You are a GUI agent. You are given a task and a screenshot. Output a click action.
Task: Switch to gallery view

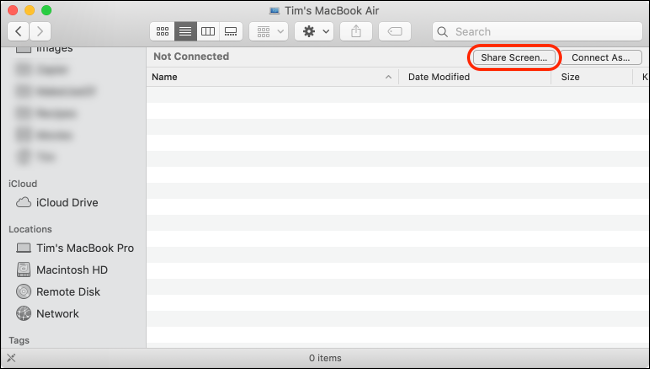(231, 32)
